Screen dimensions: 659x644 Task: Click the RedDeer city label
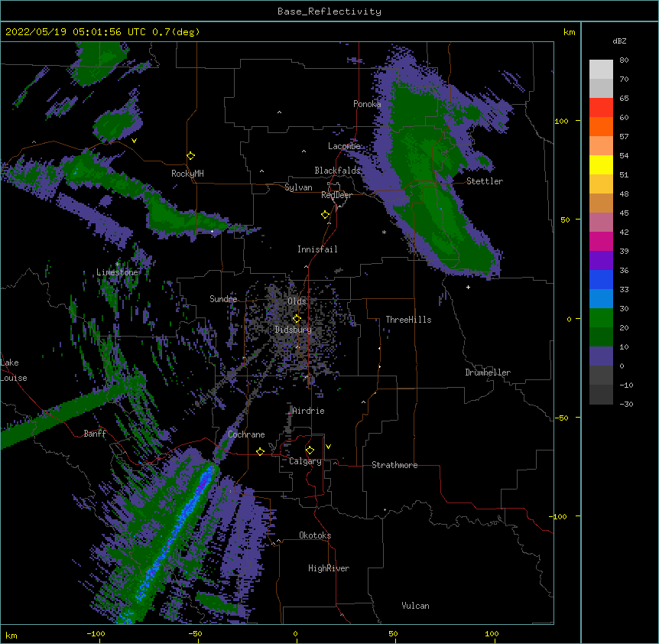point(336,195)
